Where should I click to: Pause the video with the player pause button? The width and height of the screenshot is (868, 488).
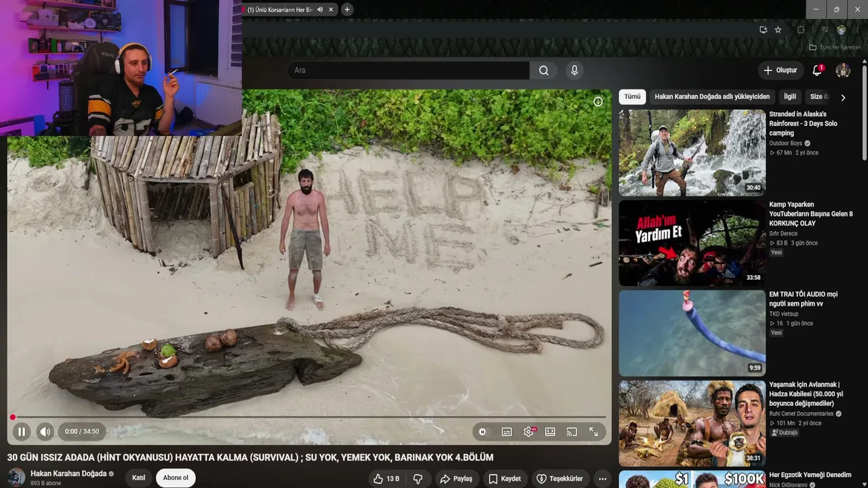(x=21, y=432)
